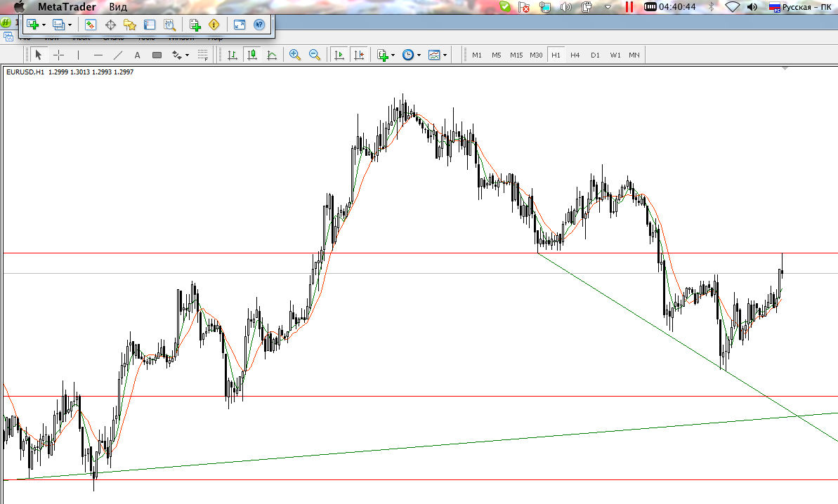Screen dimensions: 838x504
Task: Click the blue Help question icon
Action: point(259,25)
